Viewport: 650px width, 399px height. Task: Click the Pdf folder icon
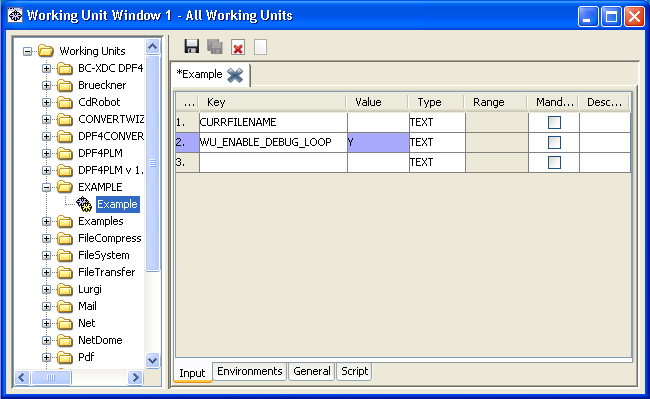pyautogui.click(x=65, y=357)
